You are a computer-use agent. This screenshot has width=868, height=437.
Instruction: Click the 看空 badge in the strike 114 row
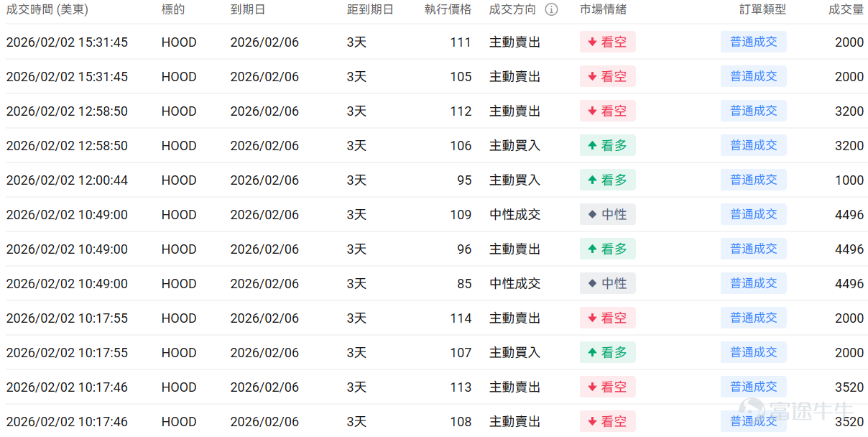pos(608,318)
